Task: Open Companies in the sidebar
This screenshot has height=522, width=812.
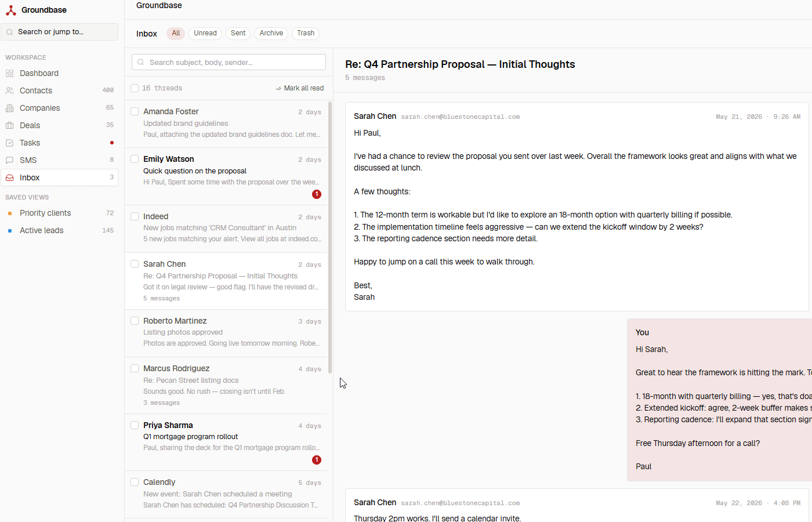Action: pyautogui.click(x=60, y=108)
